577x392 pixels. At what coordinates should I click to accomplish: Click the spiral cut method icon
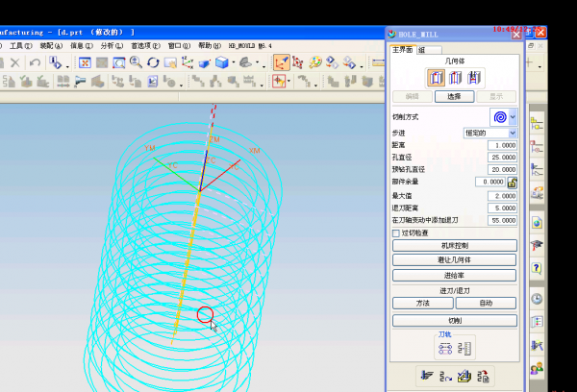pos(499,116)
